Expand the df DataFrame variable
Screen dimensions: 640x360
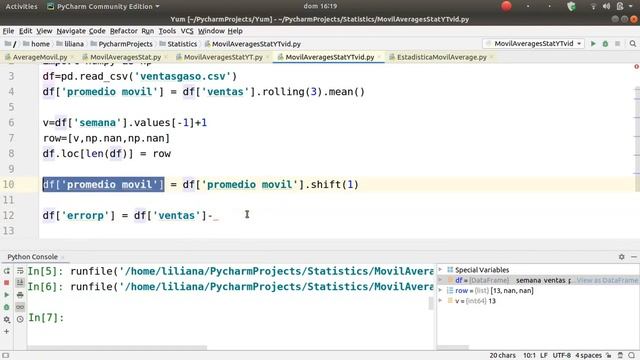[x=440, y=280]
